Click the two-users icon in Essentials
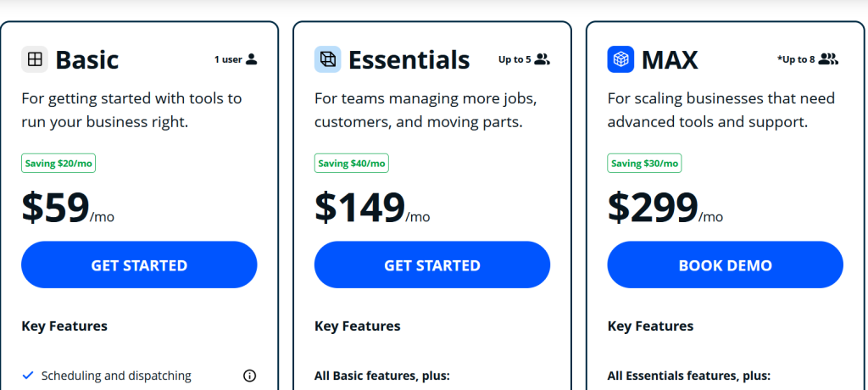This screenshot has height=390, width=868. click(x=542, y=59)
